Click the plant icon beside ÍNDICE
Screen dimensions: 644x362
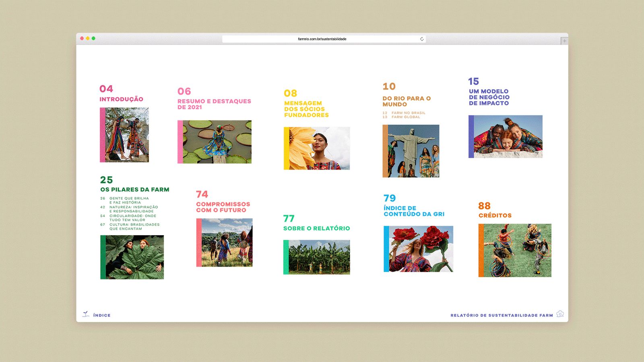tap(86, 314)
